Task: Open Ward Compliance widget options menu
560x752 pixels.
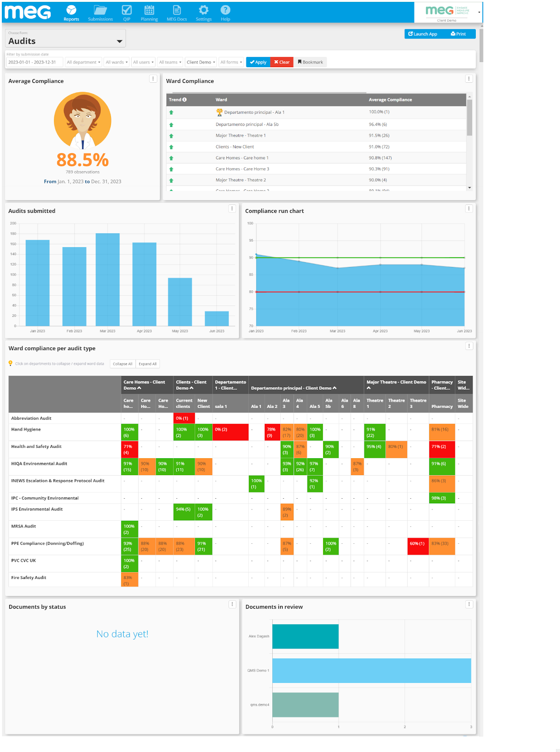Action: (469, 79)
